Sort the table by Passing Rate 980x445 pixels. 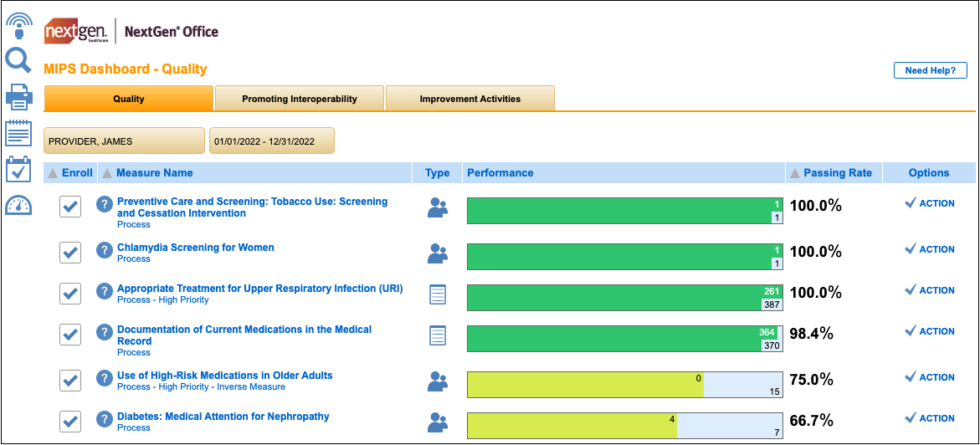coord(837,173)
